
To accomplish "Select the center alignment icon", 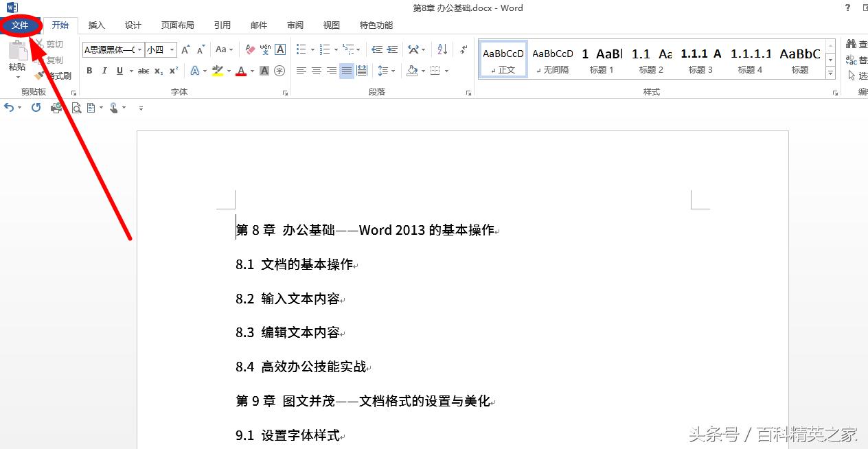I will click(x=315, y=71).
